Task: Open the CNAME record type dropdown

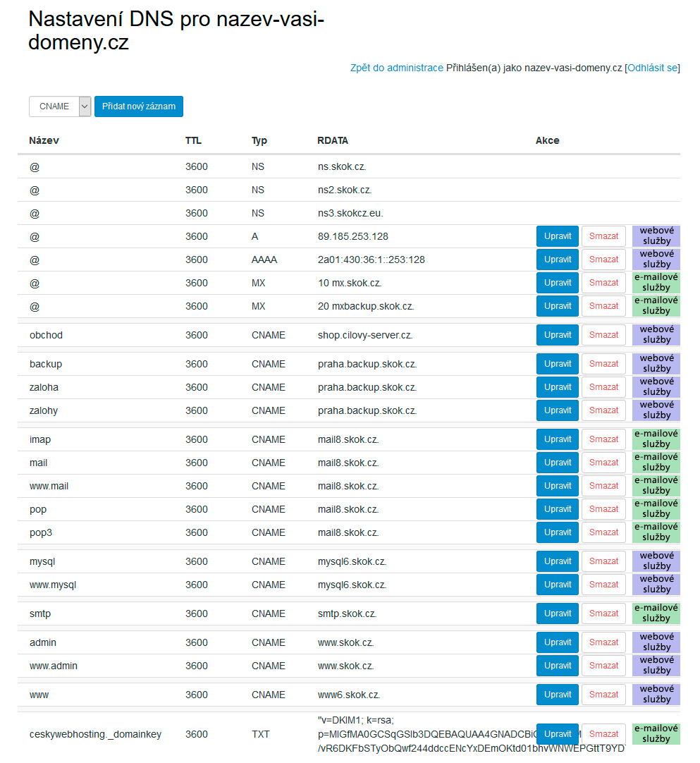Action: pyautogui.click(x=60, y=106)
